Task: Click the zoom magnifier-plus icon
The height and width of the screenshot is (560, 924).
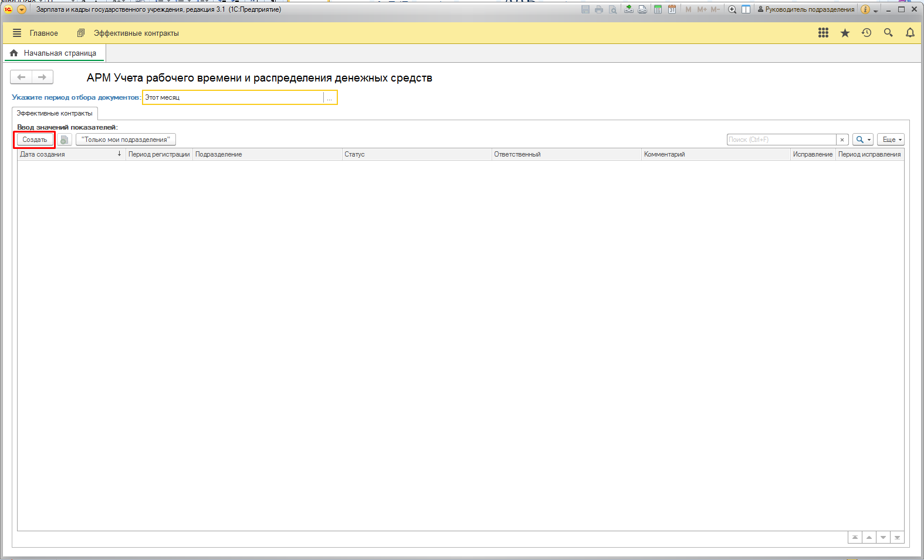Action: pyautogui.click(x=732, y=9)
